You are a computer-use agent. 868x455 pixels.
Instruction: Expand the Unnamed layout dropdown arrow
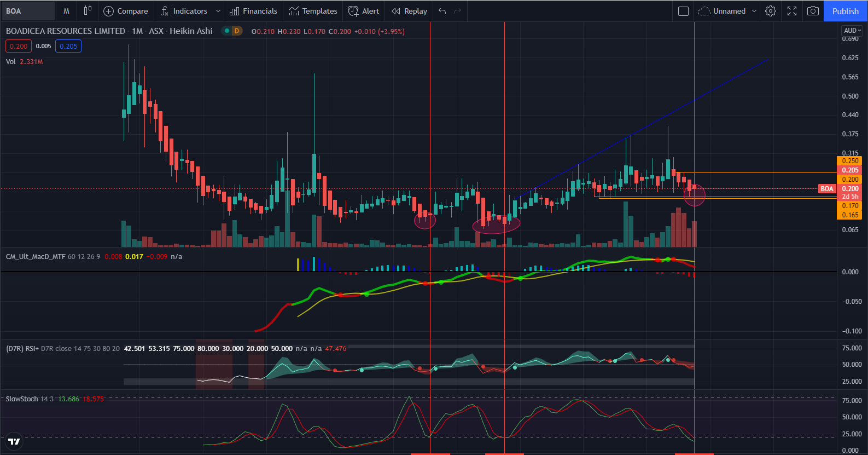(x=754, y=11)
